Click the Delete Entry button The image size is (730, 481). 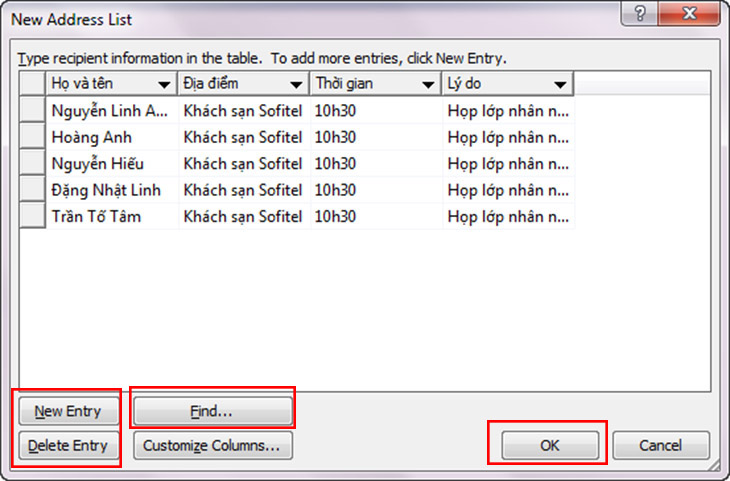pos(67,445)
